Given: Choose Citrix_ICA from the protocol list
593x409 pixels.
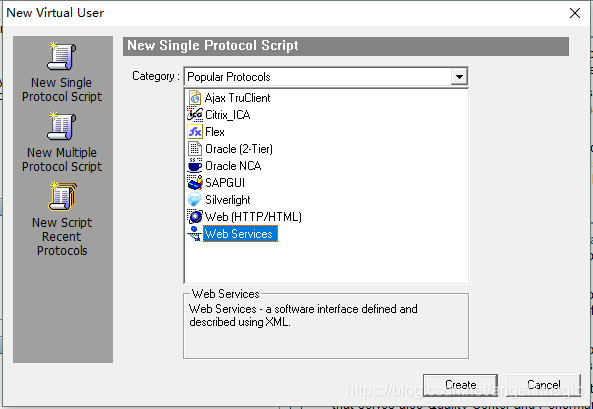Looking at the screenshot, I should pyautogui.click(x=227, y=115).
